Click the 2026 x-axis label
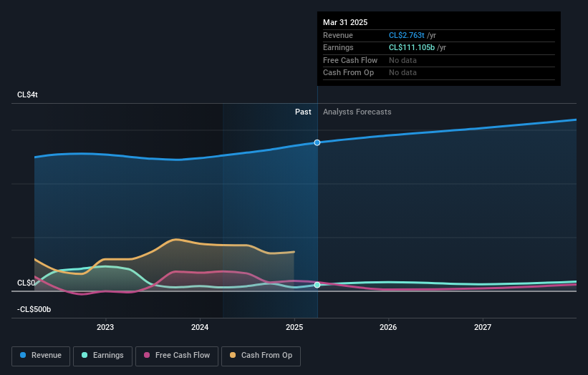The height and width of the screenshot is (375, 588). (x=388, y=328)
